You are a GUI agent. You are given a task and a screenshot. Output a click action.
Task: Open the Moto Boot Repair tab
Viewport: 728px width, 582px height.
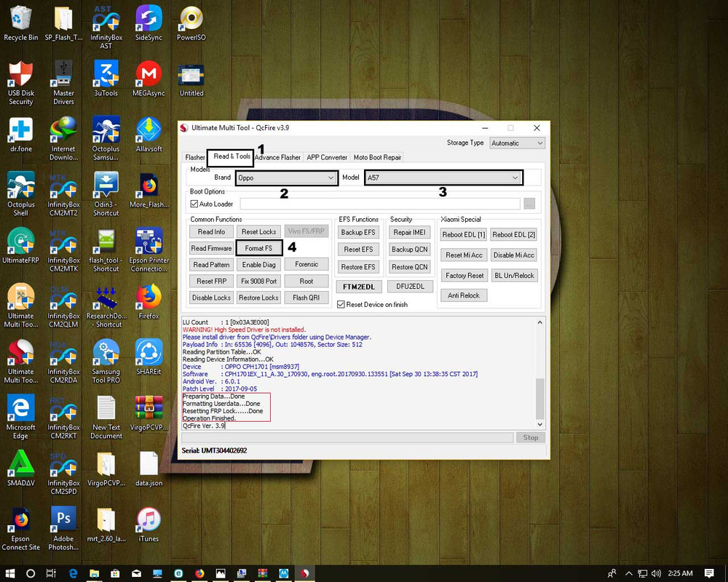tap(377, 157)
